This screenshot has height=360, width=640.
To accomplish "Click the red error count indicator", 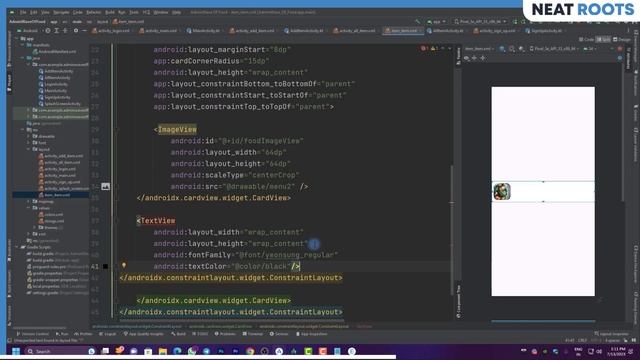I will click(x=424, y=49).
